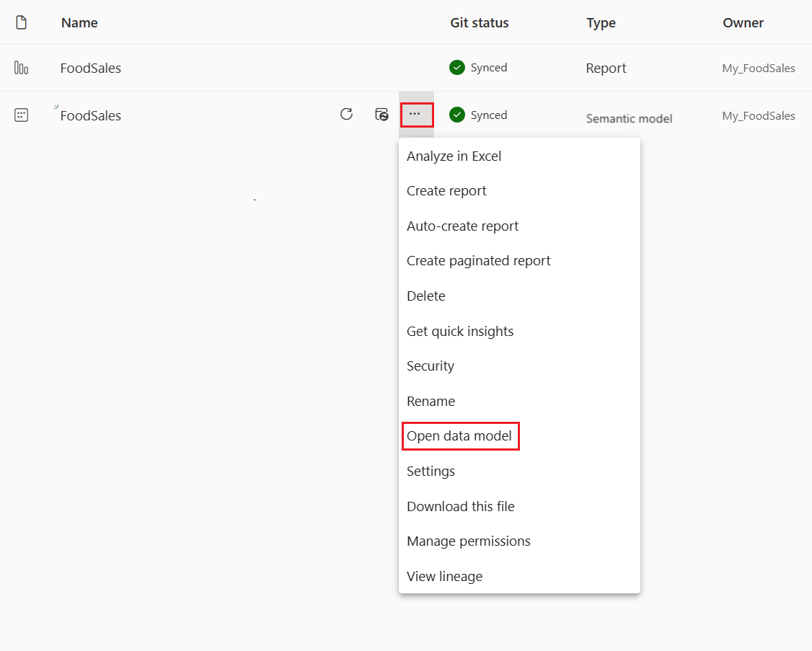The height and width of the screenshot is (651, 812).
Task: Select Analyze in Excel
Action: click(454, 156)
